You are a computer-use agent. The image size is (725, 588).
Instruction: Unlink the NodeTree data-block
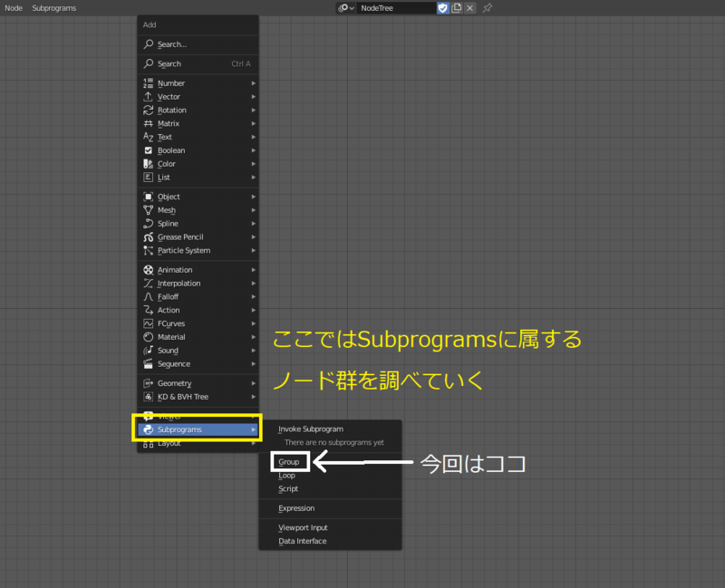[469, 7]
